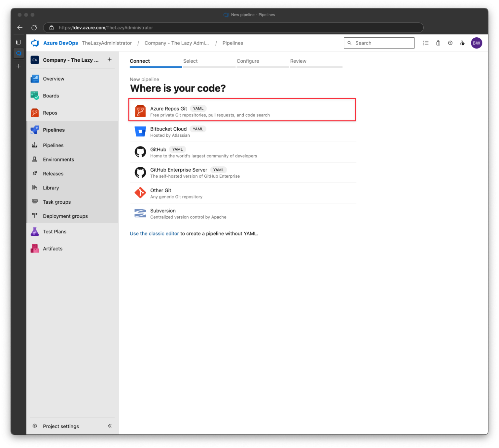Collapse the sidebar with double chevron
Screen dimensions: 499x448
coord(109,426)
